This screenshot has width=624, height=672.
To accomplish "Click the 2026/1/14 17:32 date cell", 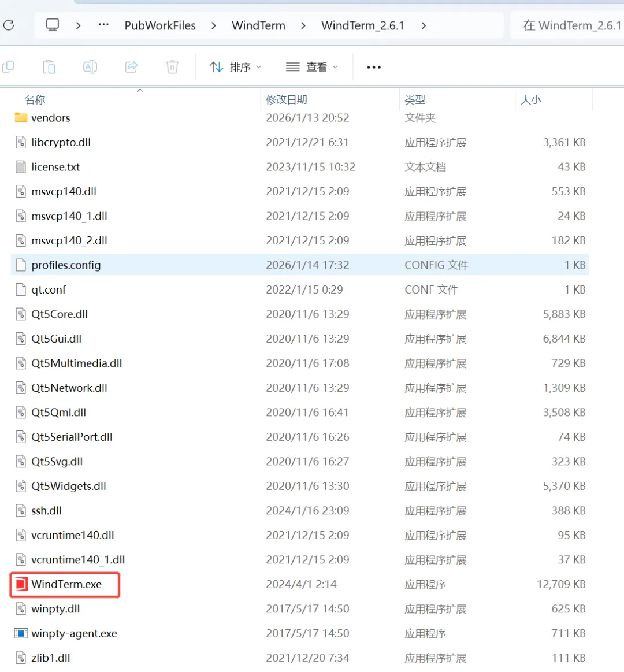I will 307,265.
